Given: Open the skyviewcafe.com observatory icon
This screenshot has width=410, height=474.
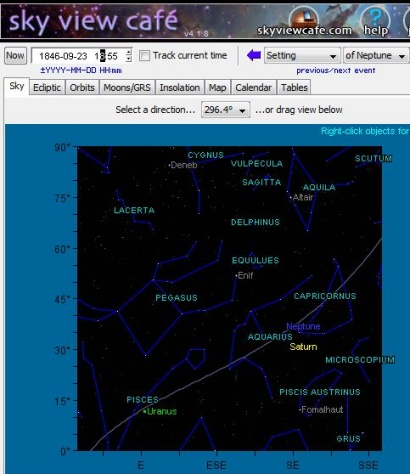Looking at the screenshot, I should pyautogui.click(x=303, y=18).
